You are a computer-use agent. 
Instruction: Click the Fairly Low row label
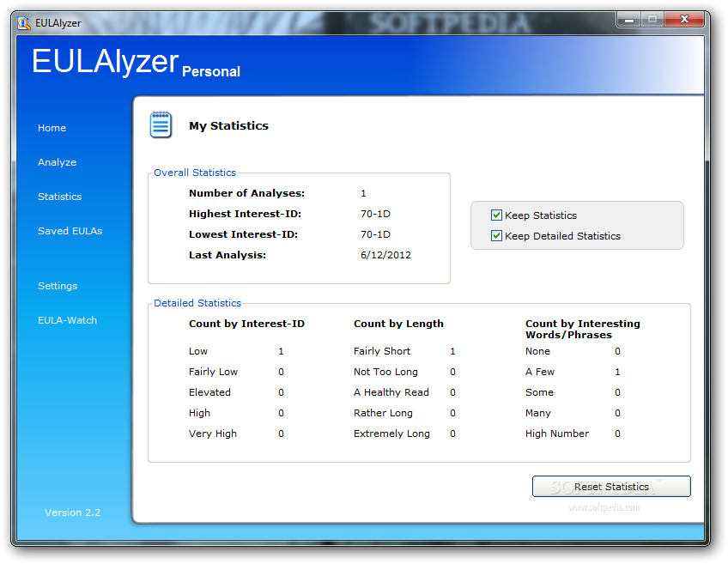tap(213, 372)
